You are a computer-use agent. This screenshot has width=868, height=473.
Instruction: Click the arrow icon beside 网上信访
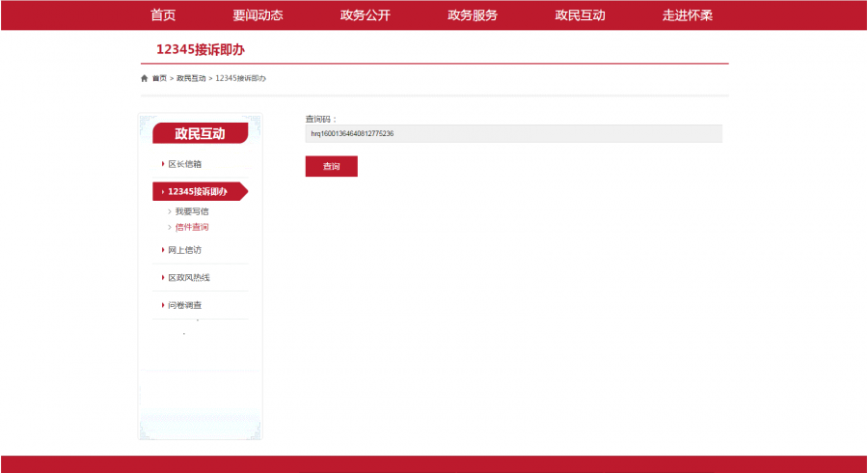click(163, 250)
